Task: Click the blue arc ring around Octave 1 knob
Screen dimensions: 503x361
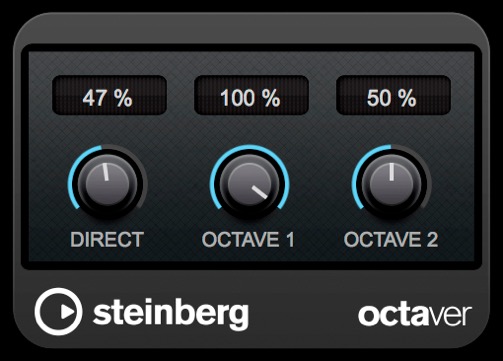Action: pyautogui.click(x=249, y=148)
